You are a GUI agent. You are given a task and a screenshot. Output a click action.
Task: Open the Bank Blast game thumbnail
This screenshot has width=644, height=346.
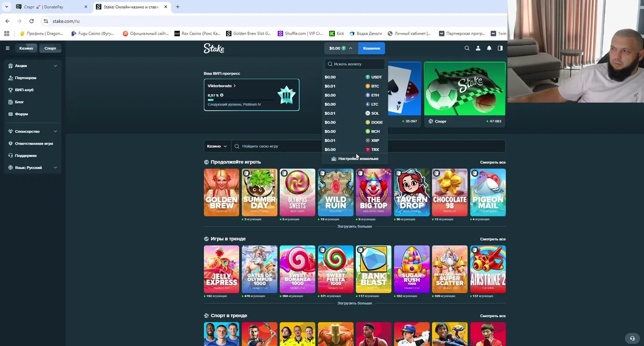point(374,269)
